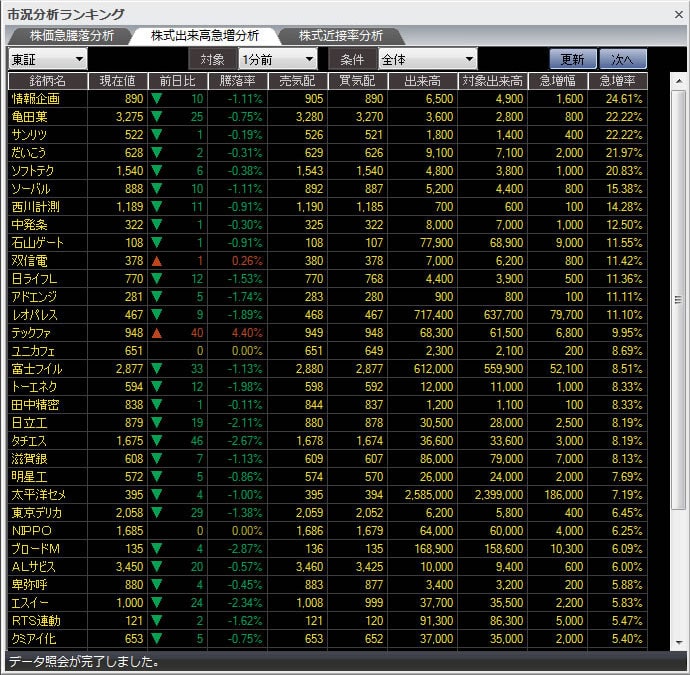Image resolution: width=690 pixels, height=675 pixels.
Task: Select the レオパレス stock name
Action: point(34,315)
